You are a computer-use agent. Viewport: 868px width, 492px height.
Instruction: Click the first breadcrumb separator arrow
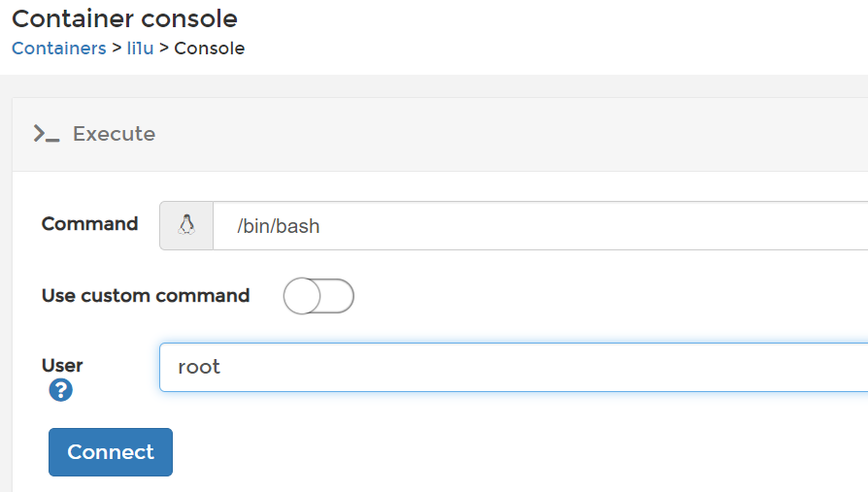117,48
